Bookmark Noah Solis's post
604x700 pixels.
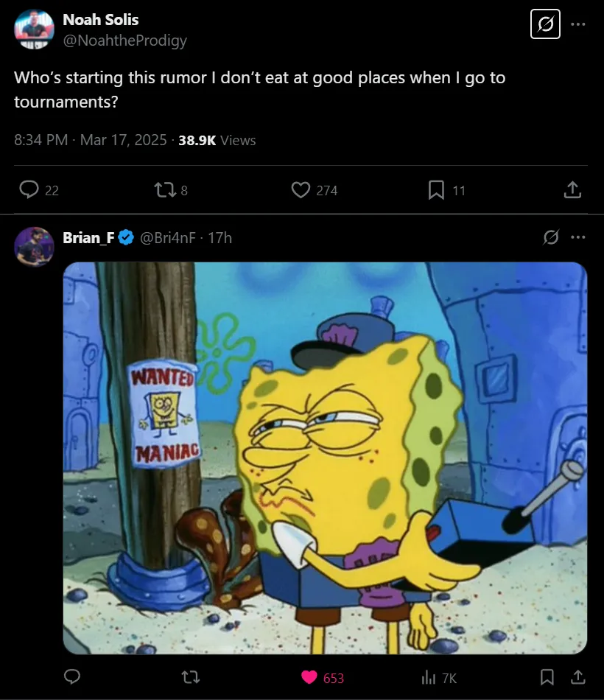436,190
